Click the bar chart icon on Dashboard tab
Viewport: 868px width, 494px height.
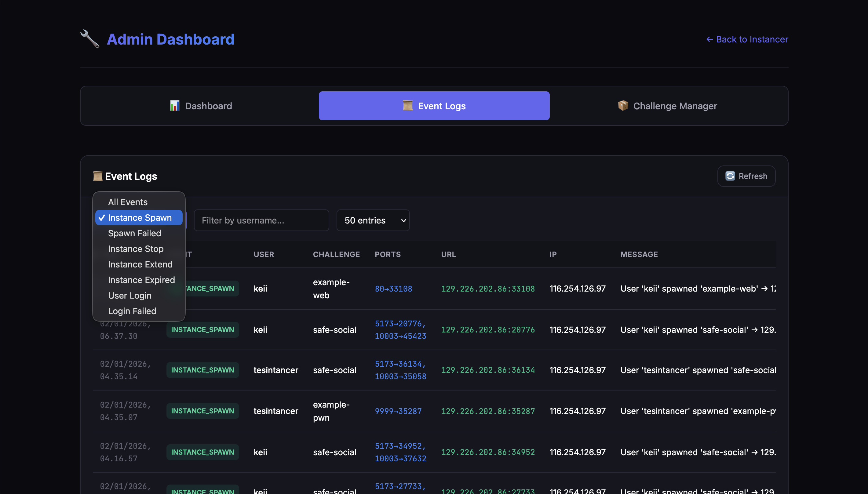(175, 106)
